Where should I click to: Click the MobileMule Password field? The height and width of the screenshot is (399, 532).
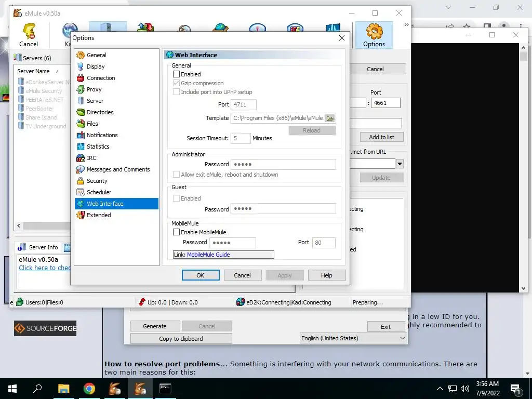pos(233,243)
